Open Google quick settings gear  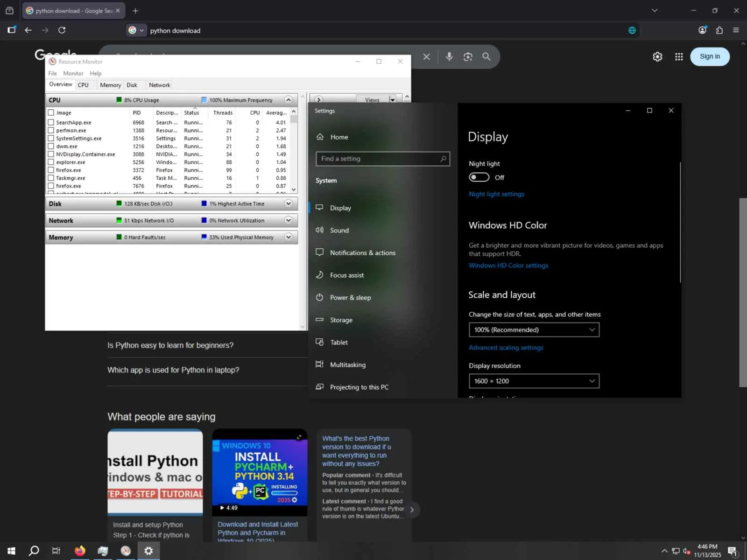[x=657, y=56]
